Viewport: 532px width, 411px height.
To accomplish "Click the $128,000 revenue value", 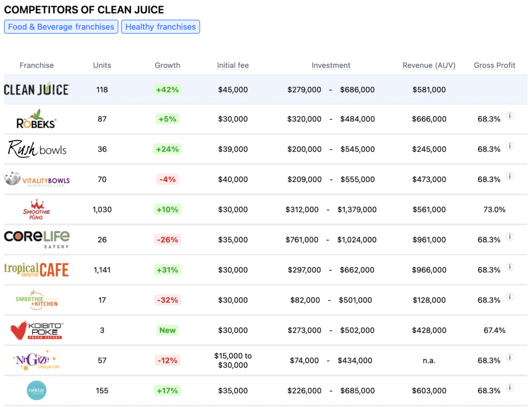I will coord(429,300).
